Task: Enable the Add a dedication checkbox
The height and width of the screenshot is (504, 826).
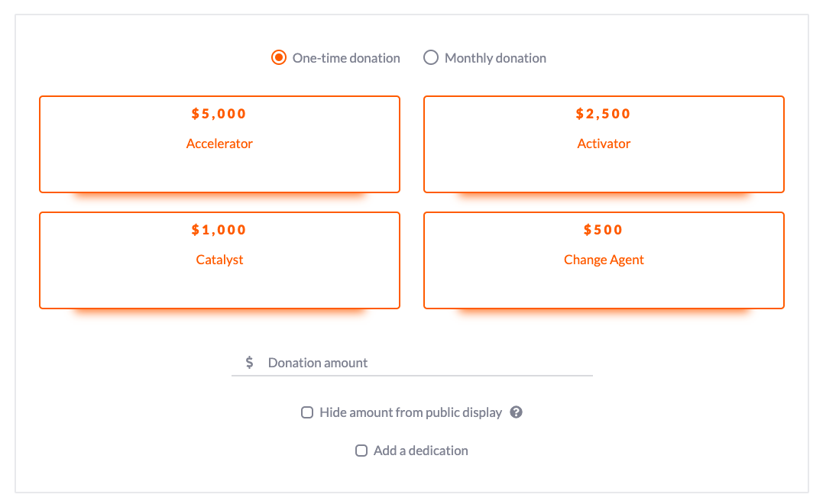Action: [x=361, y=451]
